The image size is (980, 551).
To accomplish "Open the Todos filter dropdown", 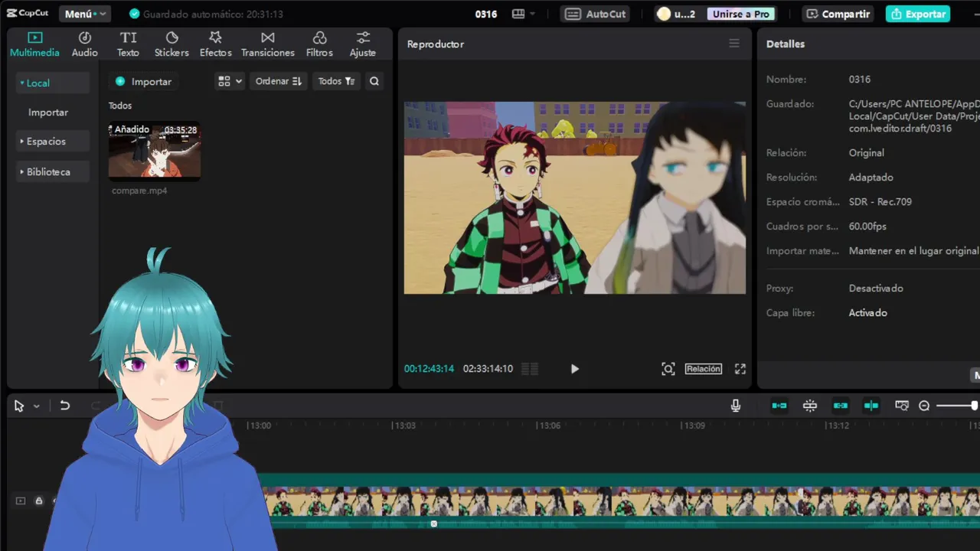I will point(336,81).
